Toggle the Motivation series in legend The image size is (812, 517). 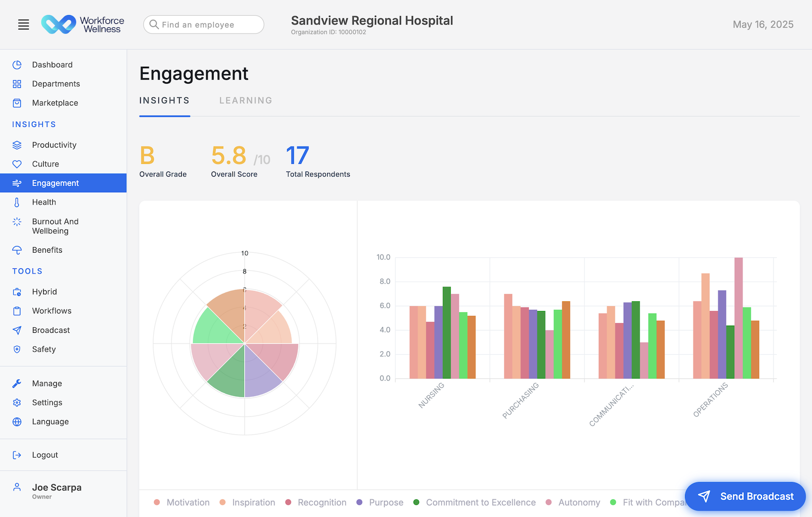coord(188,502)
